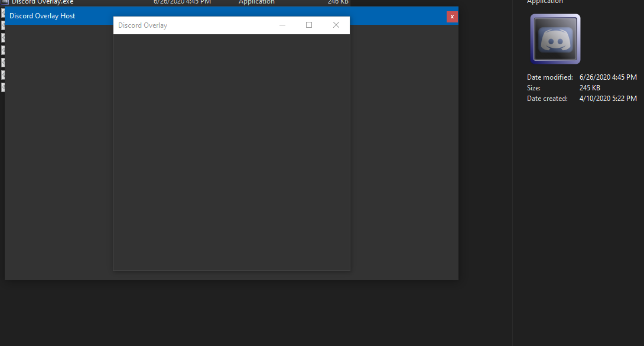The width and height of the screenshot is (644, 346).
Task: Click the Date modified value 6/26/2020 4:45 PM in details pane
Action: coord(608,77)
